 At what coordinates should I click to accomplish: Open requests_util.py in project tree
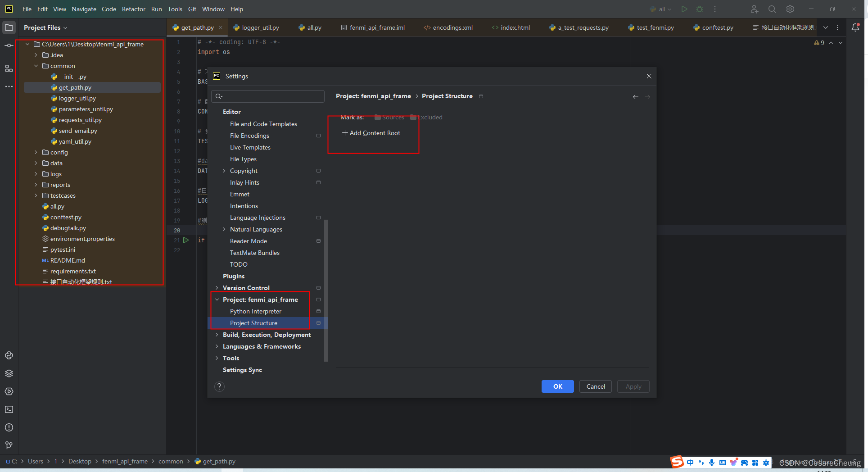click(80, 120)
